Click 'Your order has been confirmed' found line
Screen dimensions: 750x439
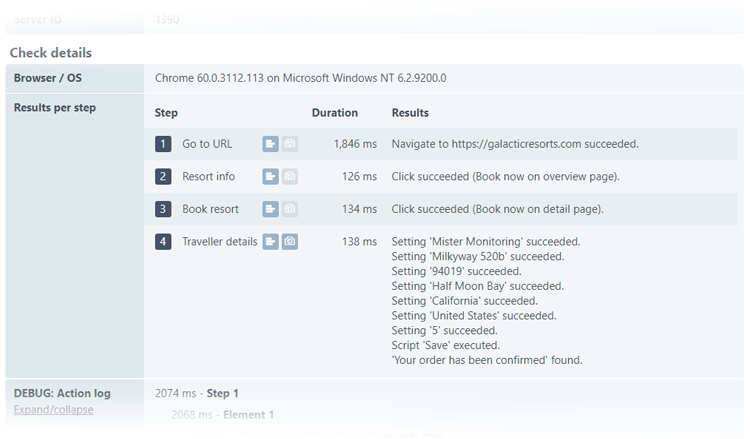point(487,360)
